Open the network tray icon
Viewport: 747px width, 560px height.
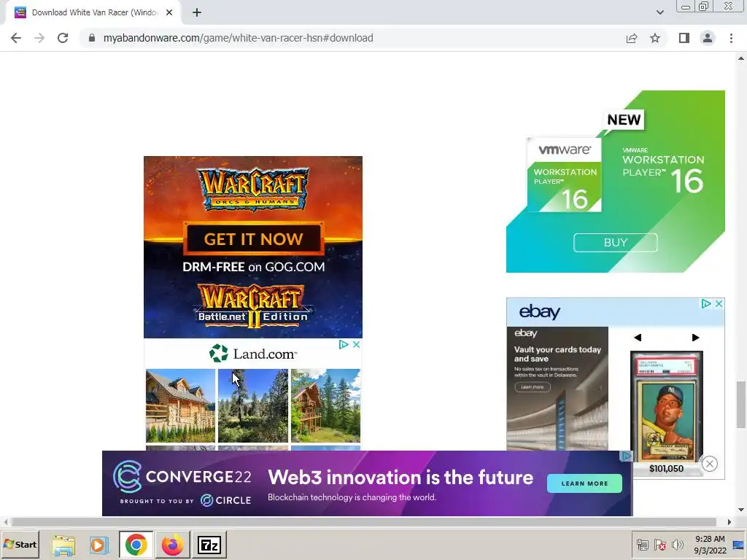pos(643,545)
